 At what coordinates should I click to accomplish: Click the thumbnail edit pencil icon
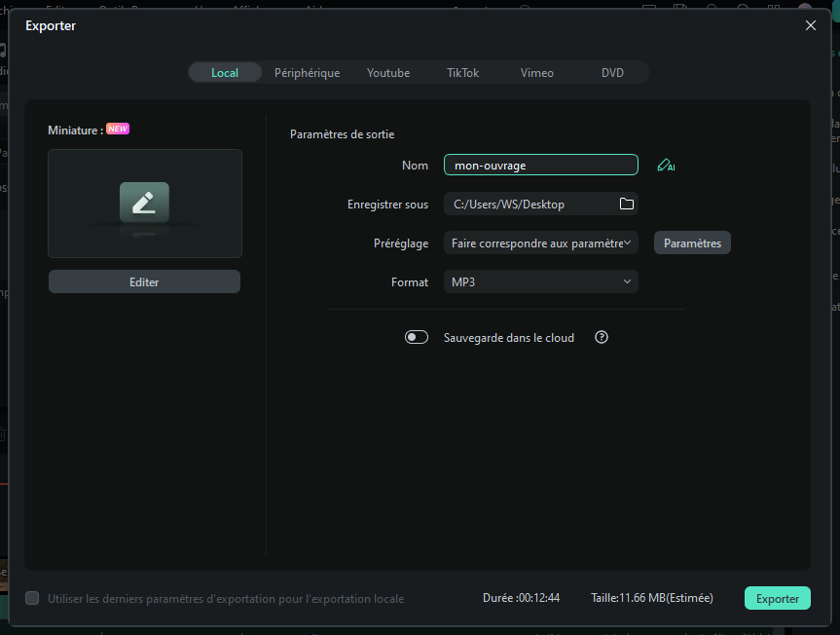pyautogui.click(x=145, y=204)
